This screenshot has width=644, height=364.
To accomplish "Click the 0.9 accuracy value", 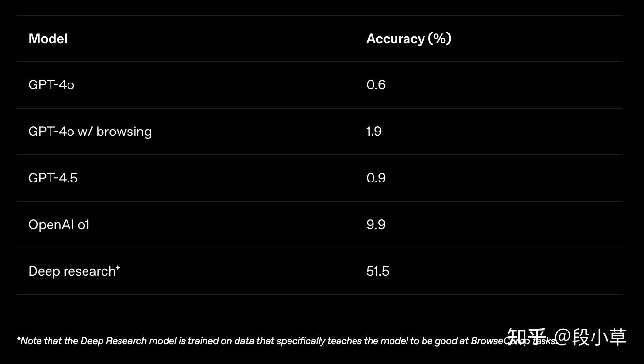I will click(376, 178).
